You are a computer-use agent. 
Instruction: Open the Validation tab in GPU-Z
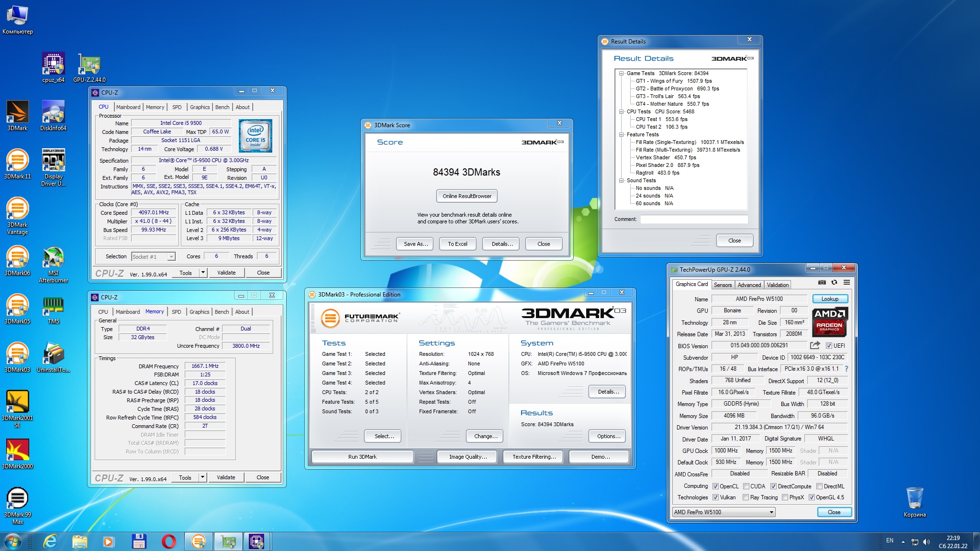(x=778, y=285)
